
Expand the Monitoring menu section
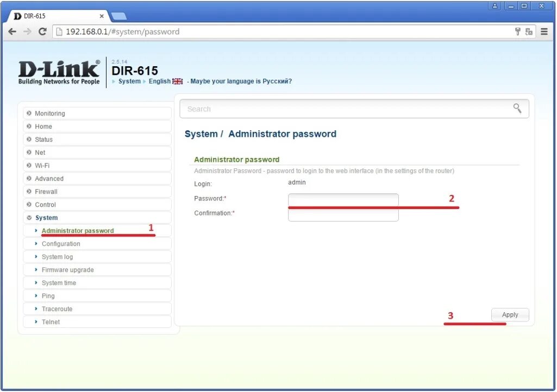click(x=97, y=113)
